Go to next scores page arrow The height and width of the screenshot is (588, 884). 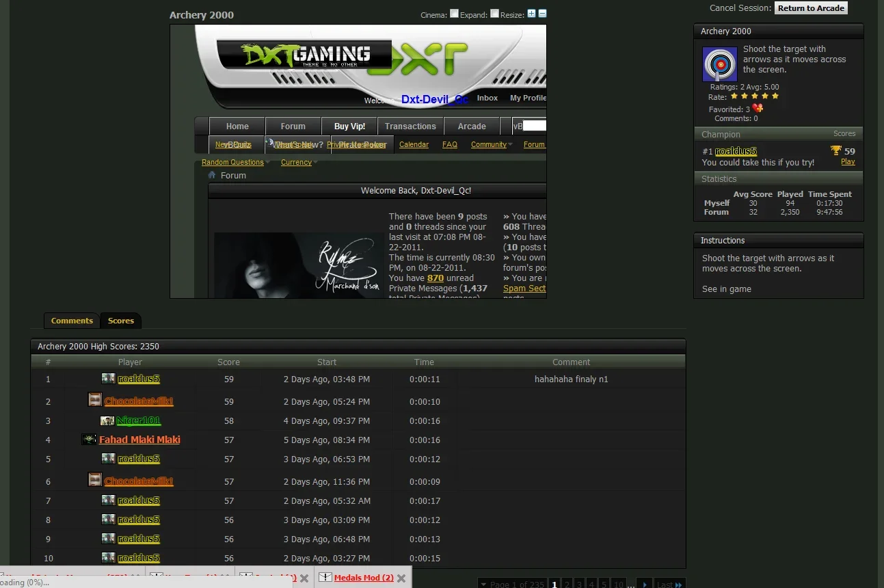click(643, 584)
